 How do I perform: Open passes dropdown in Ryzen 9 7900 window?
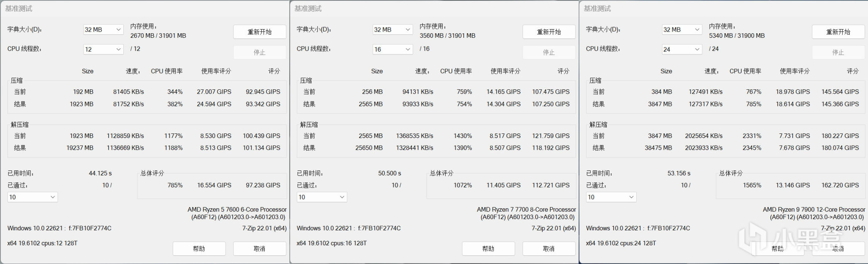[x=611, y=197]
